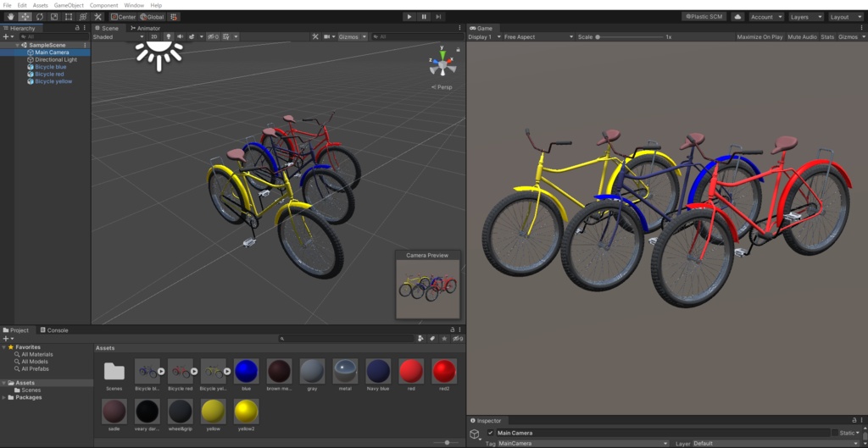The width and height of the screenshot is (868, 448).
Task: Click the Project panel search field
Action: 346,339
